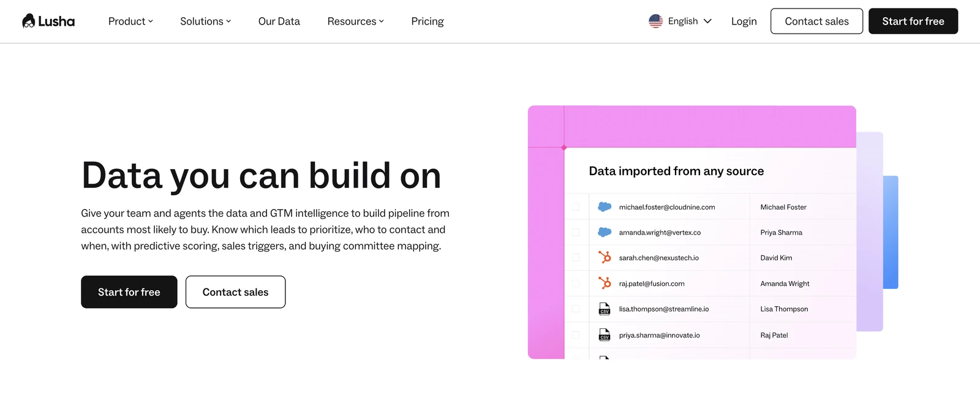This screenshot has width=980, height=409.
Task: Click the amanda.wright@vertex.co email
Action: 660,233
